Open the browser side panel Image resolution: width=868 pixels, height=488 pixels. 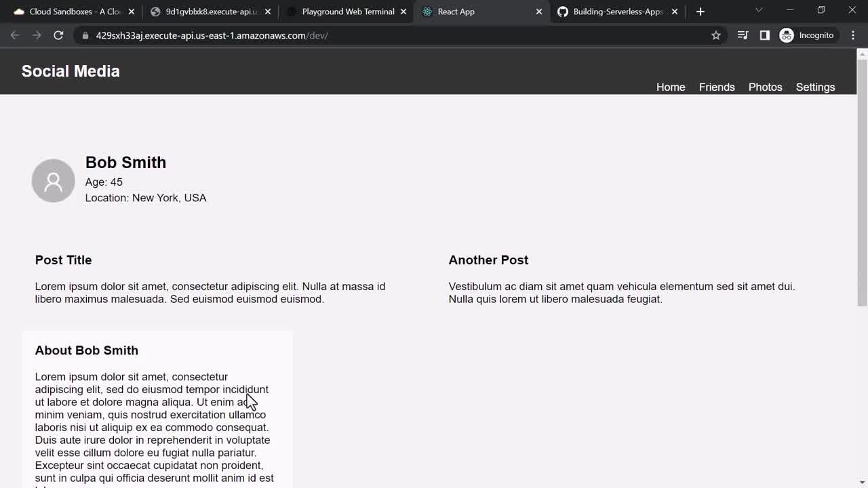(765, 35)
